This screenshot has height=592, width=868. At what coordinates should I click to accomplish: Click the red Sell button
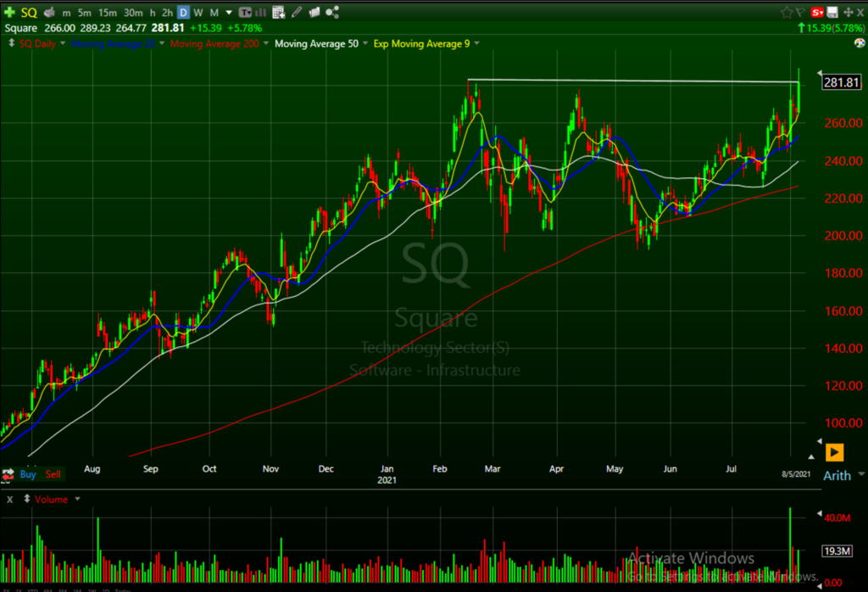[53, 474]
